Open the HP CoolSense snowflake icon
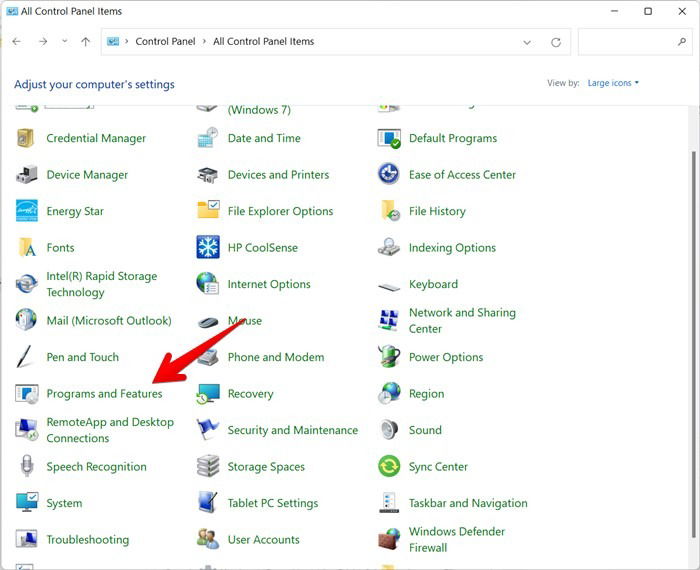This screenshot has width=700, height=570. 208,247
